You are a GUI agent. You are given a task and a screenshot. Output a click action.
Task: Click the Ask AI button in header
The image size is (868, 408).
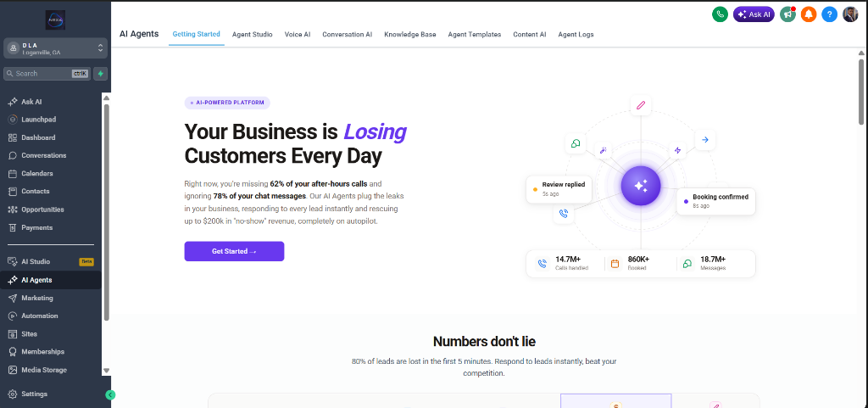[x=754, y=14]
